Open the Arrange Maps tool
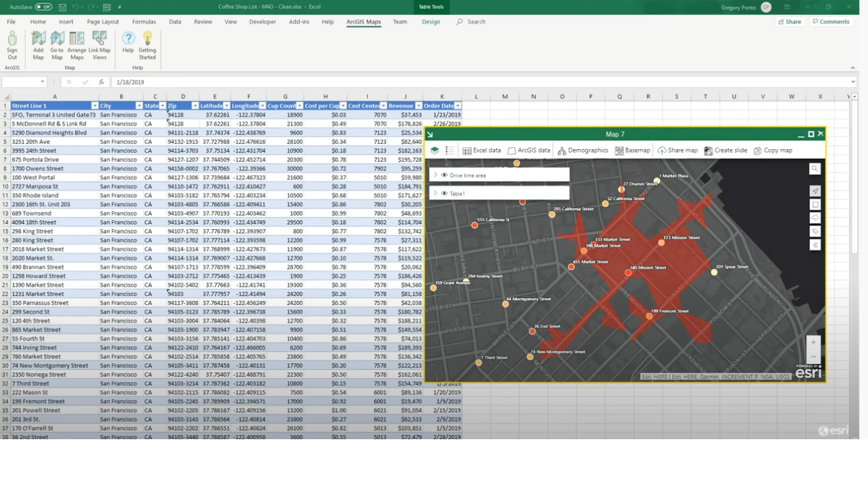The image size is (868, 488). 77,45
